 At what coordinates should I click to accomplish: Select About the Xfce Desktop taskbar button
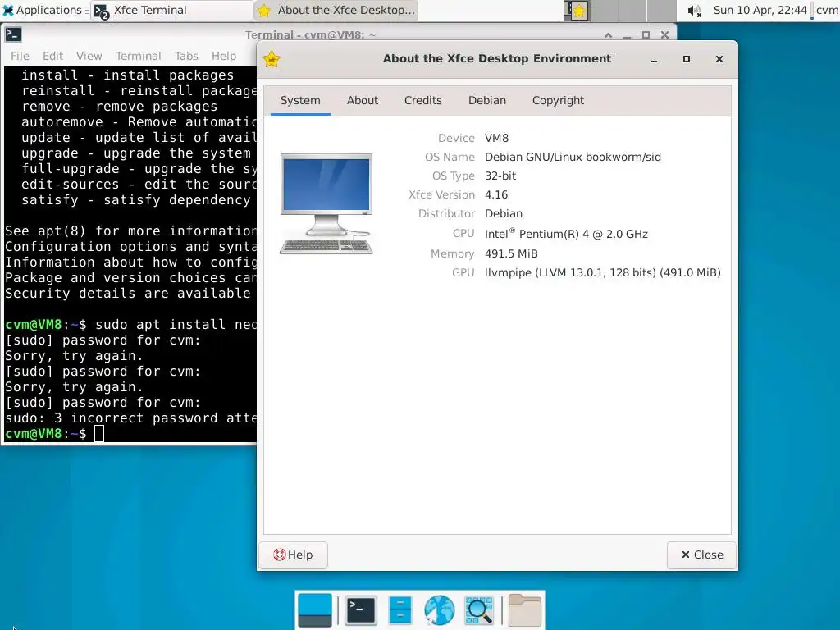click(x=336, y=10)
